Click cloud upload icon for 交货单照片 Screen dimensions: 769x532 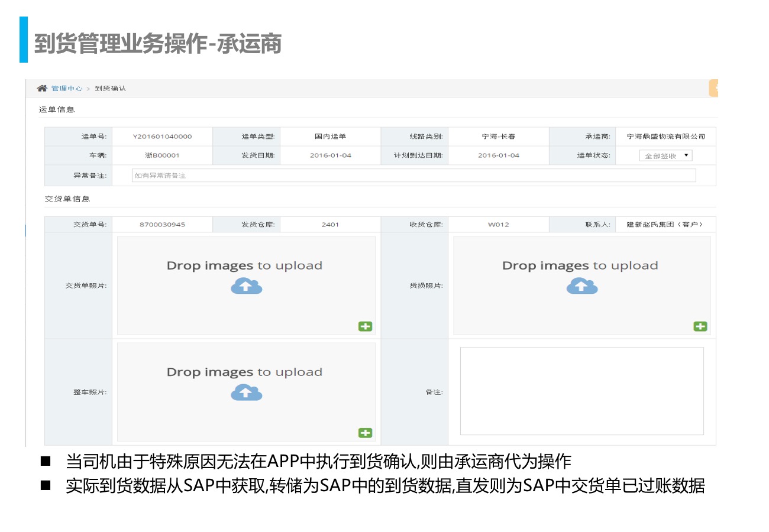coord(246,286)
